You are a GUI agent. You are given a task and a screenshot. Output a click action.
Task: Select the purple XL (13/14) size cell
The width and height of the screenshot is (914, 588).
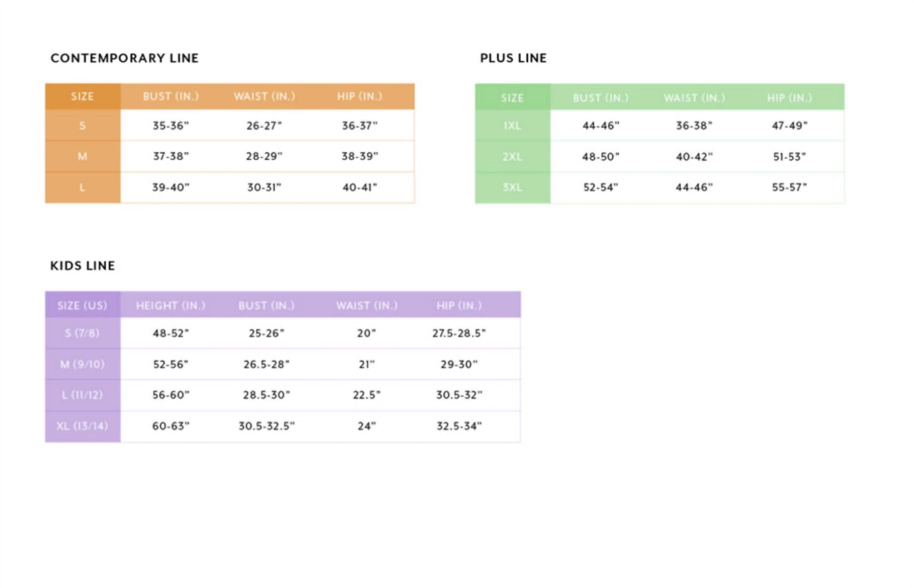pos(83,426)
